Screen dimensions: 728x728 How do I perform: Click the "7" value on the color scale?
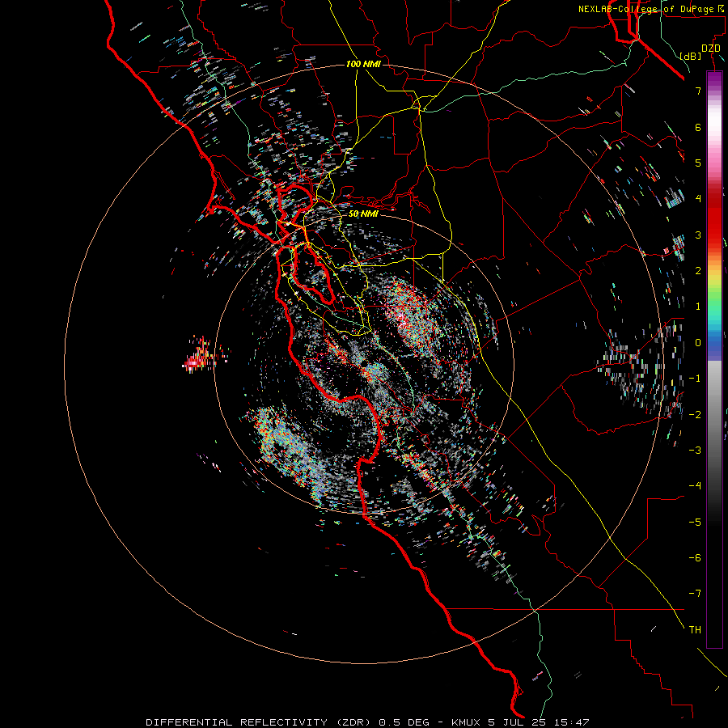click(x=698, y=91)
